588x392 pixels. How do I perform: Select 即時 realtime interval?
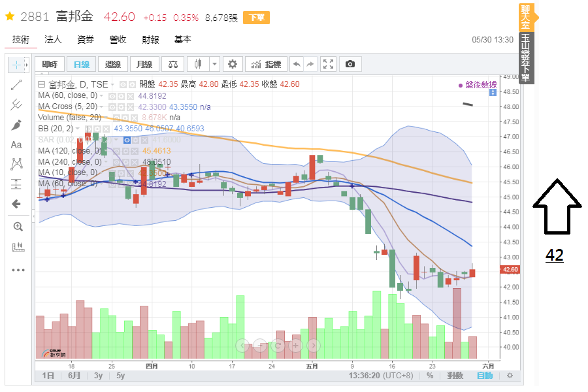pos(50,64)
